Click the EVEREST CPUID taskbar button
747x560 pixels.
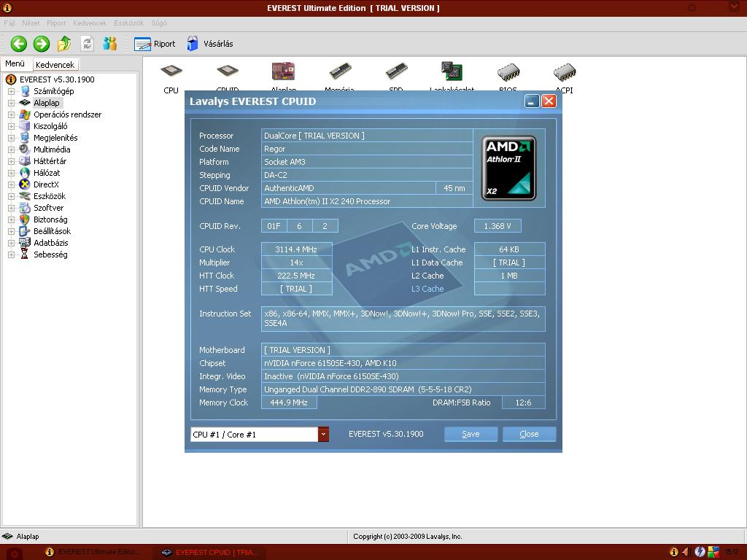point(209,552)
